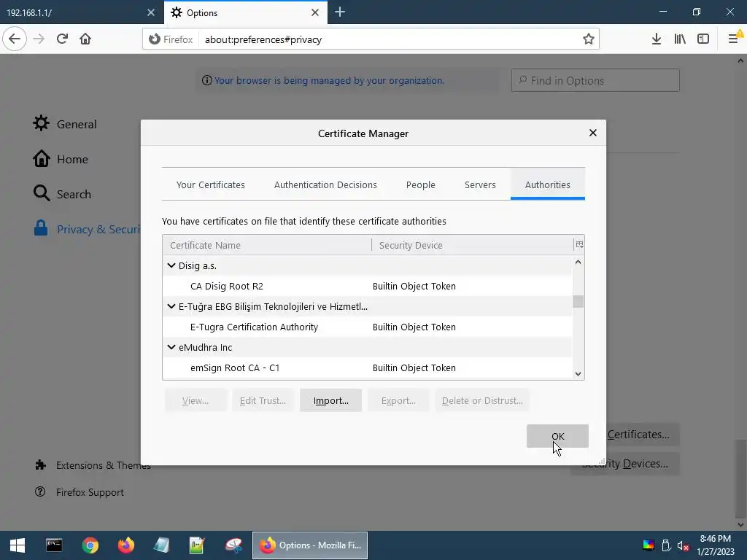Screen dimensions: 747x560
Task: Open General settings category
Action: pos(65,124)
